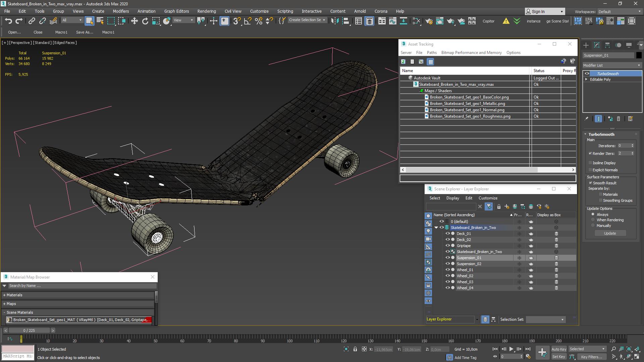Screen dimensions: 644x362
Task: Collapse Skateboard_Broken_in_Two layer tree
Action: tap(436, 228)
